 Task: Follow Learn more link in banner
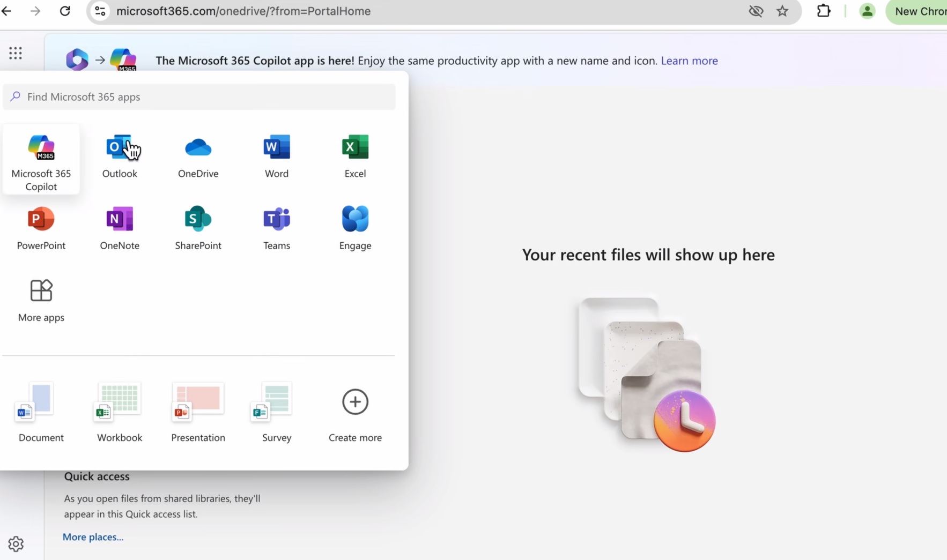[689, 61]
